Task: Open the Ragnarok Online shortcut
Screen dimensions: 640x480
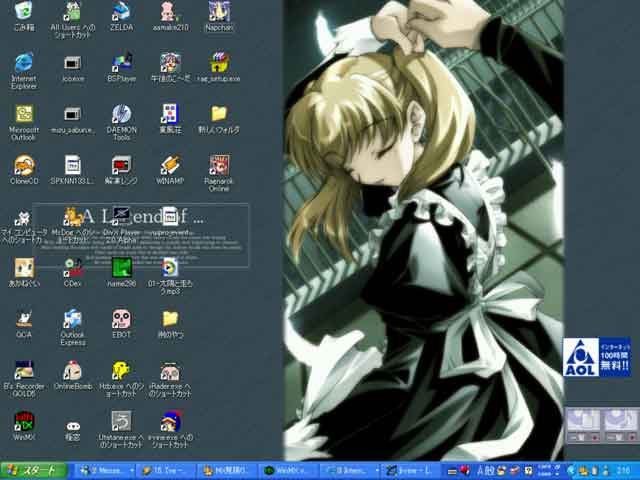Action: (x=218, y=166)
